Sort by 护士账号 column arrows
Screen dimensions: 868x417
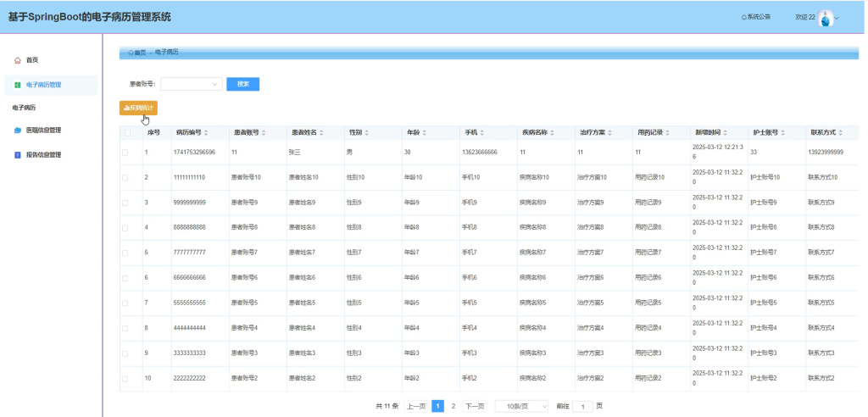782,133
